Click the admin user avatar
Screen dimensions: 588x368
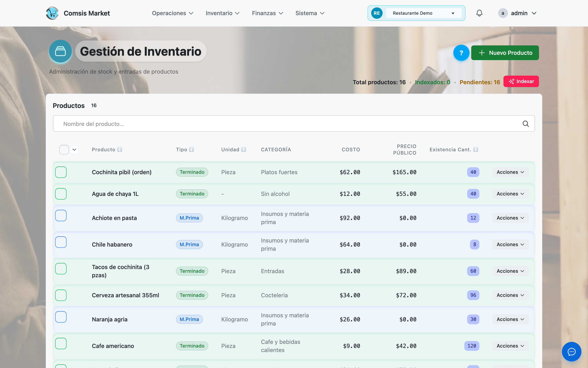503,13
